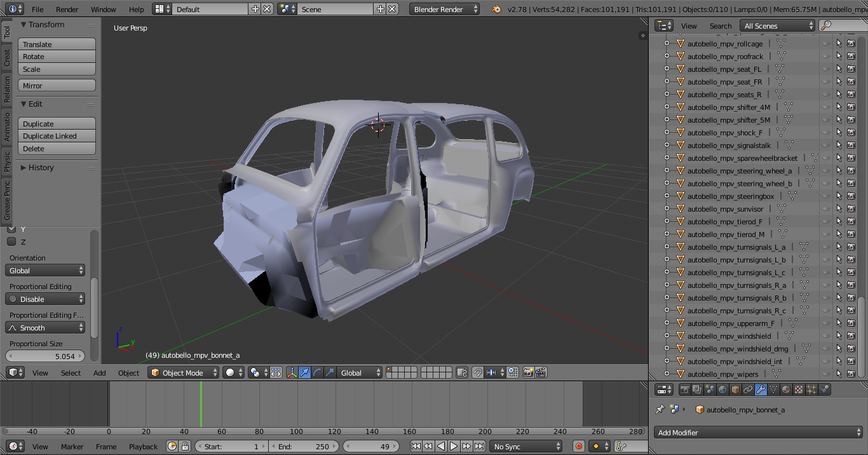
Task: Click the End frame field showing 250
Action: point(304,447)
